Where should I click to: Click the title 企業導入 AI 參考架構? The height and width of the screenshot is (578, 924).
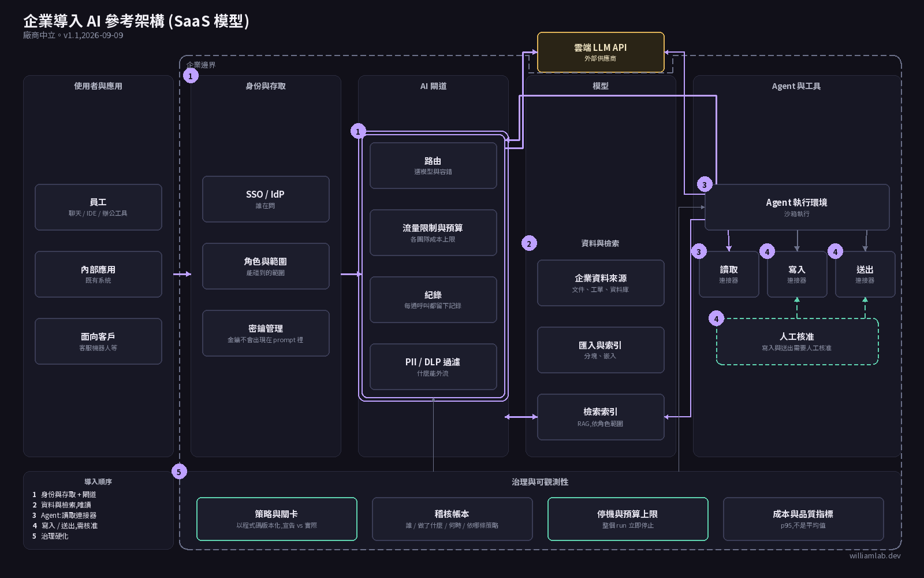point(136,21)
